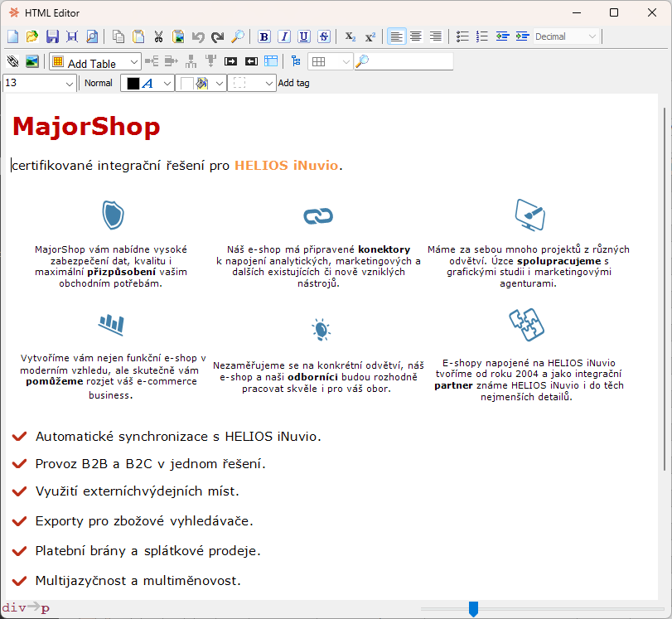The width and height of the screenshot is (672, 619).
Task: Click the light blue table layout icon
Action: 271,61
